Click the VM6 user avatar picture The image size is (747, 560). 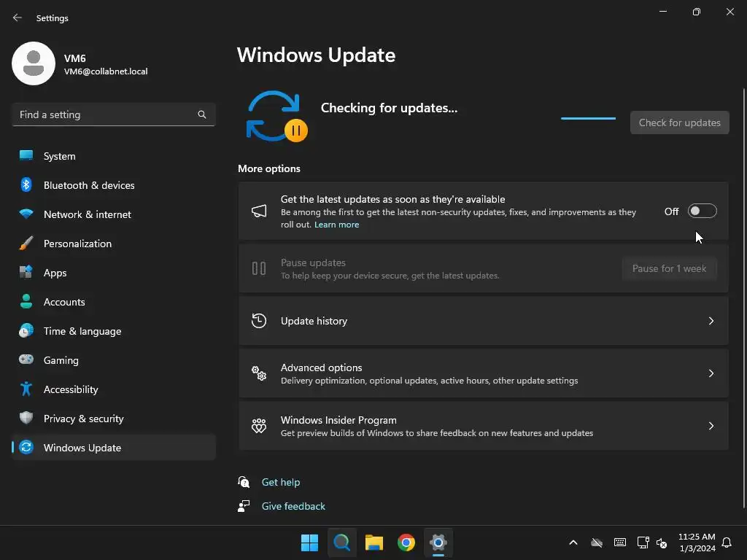tap(34, 63)
